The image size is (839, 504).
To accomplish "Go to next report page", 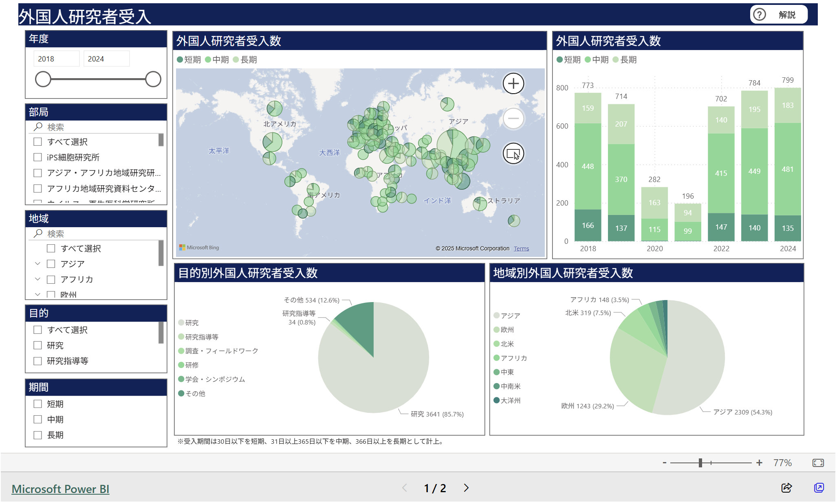I will click(x=466, y=488).
